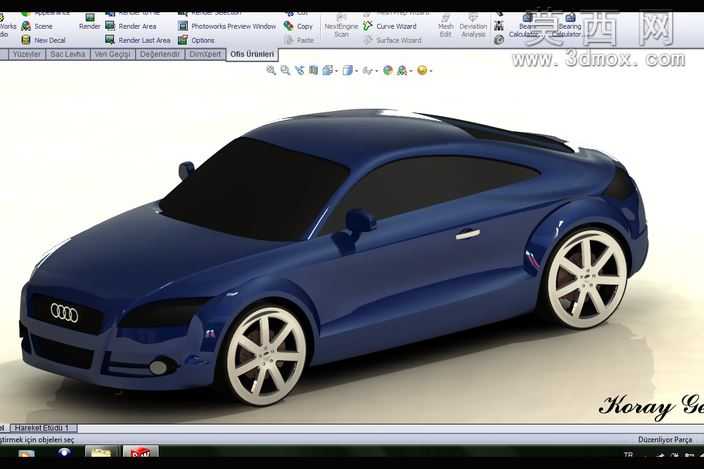Click the Düzenliyor Parça status text

click(x=664, y=439)
